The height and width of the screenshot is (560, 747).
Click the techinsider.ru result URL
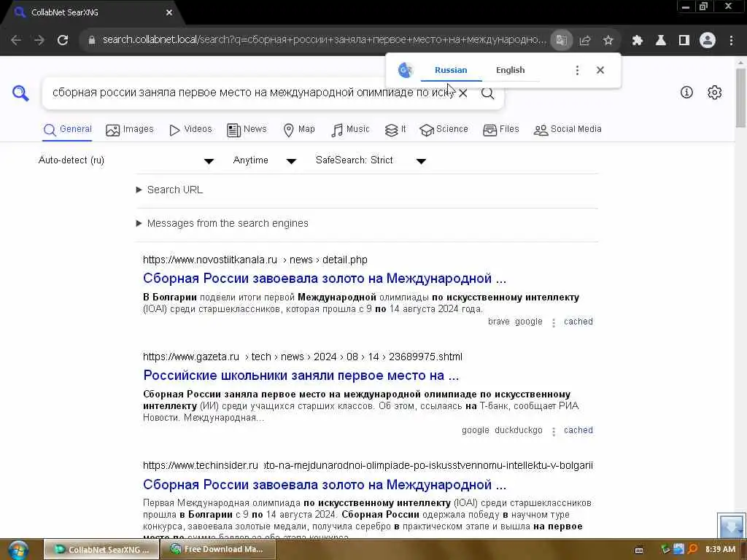tap(368, 466)
